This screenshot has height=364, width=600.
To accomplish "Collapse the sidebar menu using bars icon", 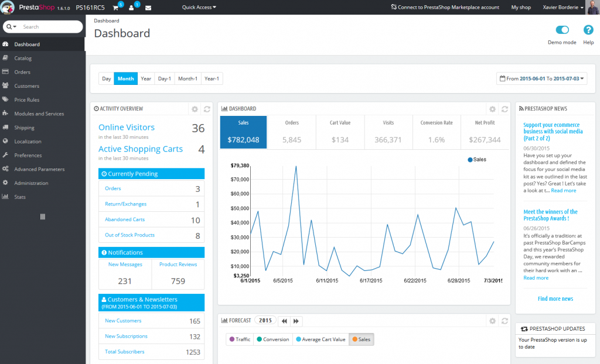I will 42,217.
